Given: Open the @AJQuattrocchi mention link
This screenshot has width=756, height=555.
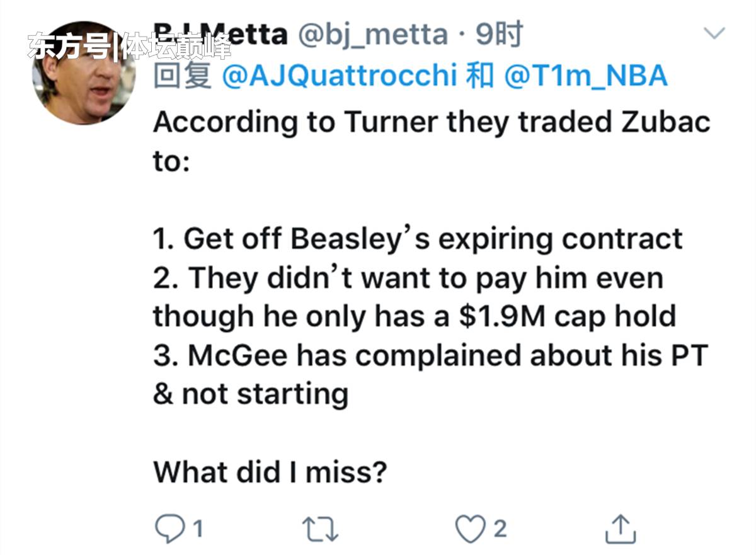Looking at the screenshot, I should pyautogui.click(x=340, y=76).
